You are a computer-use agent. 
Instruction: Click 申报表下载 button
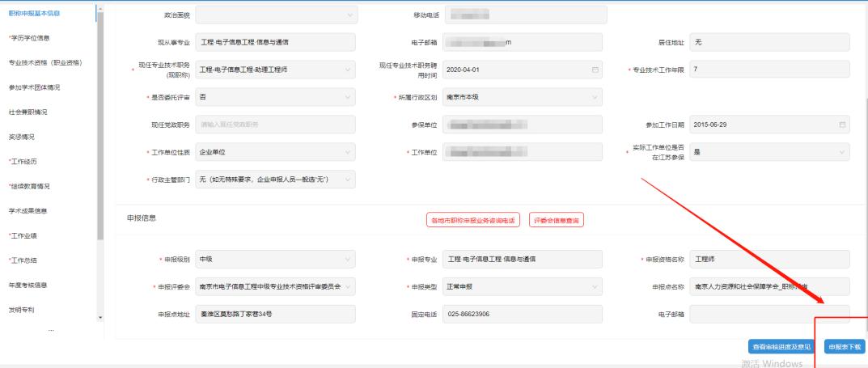point(845,347)
